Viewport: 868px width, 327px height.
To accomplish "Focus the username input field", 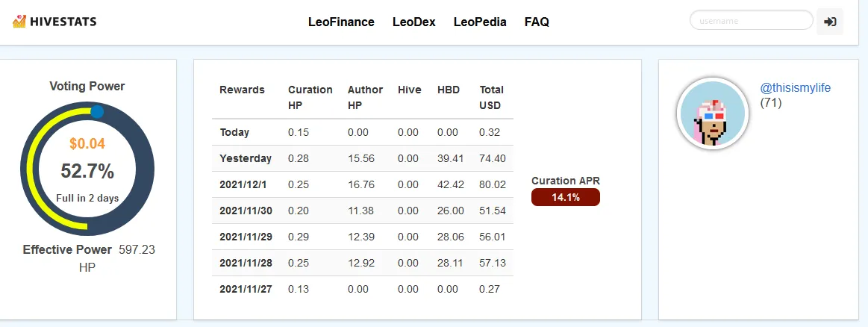I will [751, 20].
